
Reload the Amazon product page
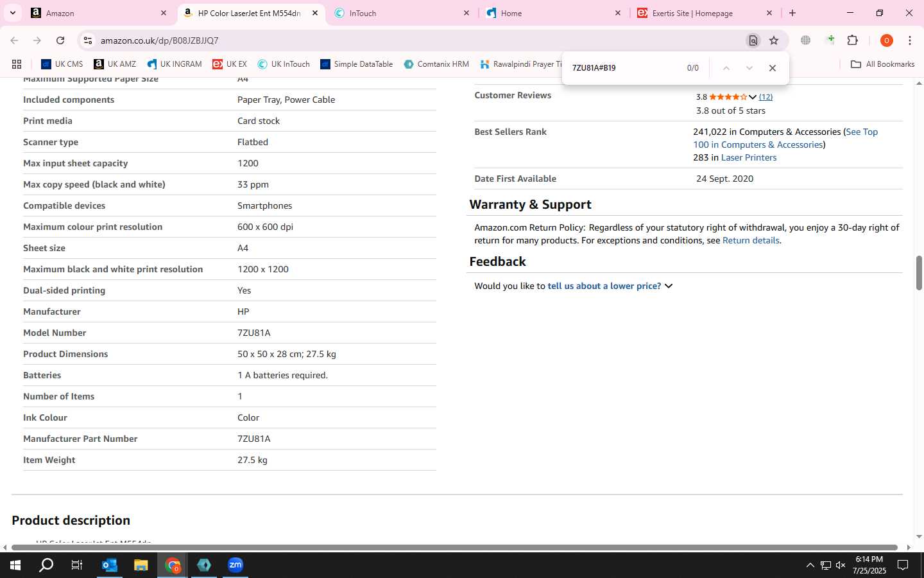point(60,40)
